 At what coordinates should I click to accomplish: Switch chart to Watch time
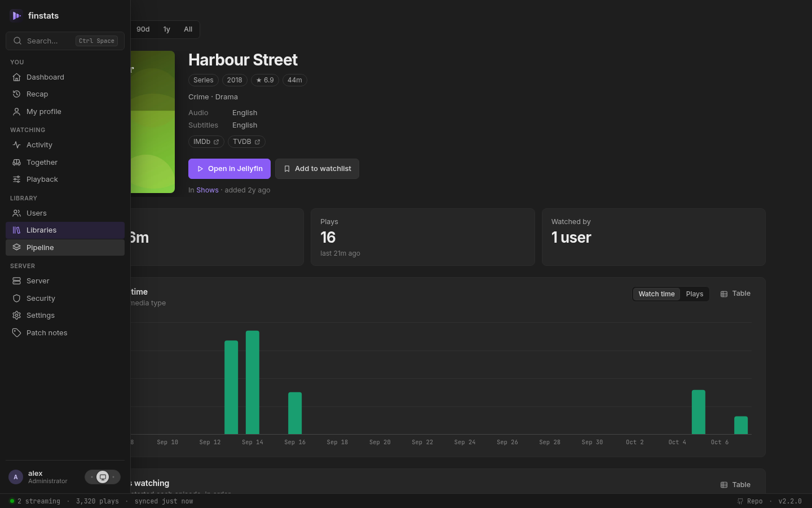pos(656,294)
